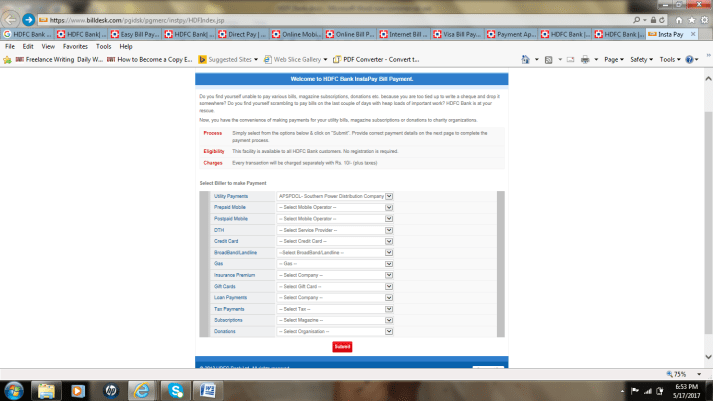
Task: Open PDF Converter favorites link
Action: [x=376, y=60]
